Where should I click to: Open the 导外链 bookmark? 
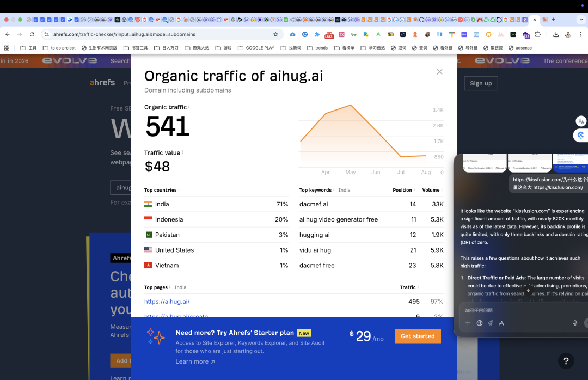(x=468, y=48)
